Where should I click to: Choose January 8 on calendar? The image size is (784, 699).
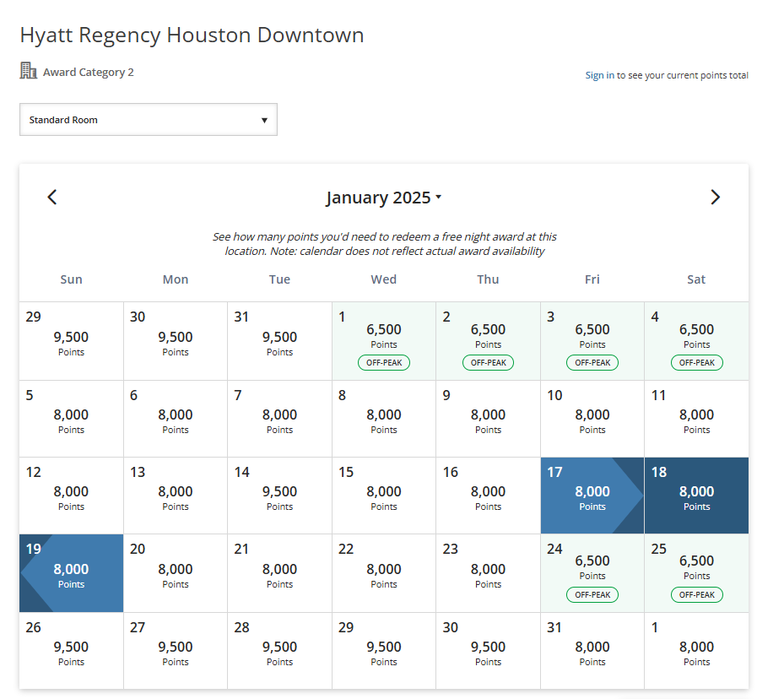click(x=384, y=419)
